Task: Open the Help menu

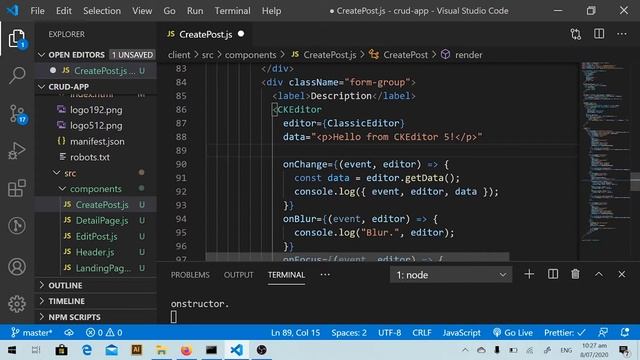Action: pos(271,11)
